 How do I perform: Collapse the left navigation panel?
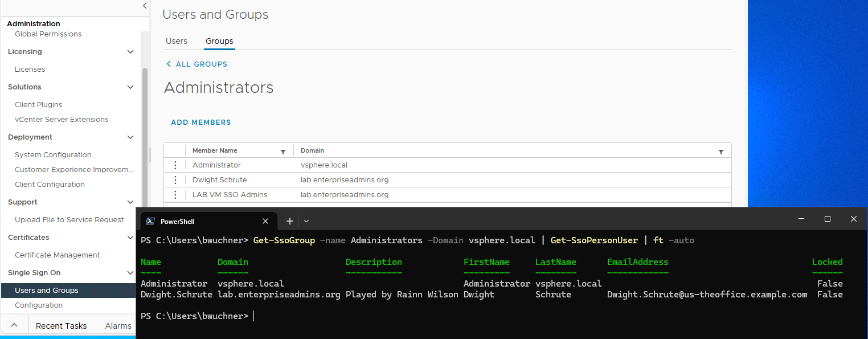145,6
